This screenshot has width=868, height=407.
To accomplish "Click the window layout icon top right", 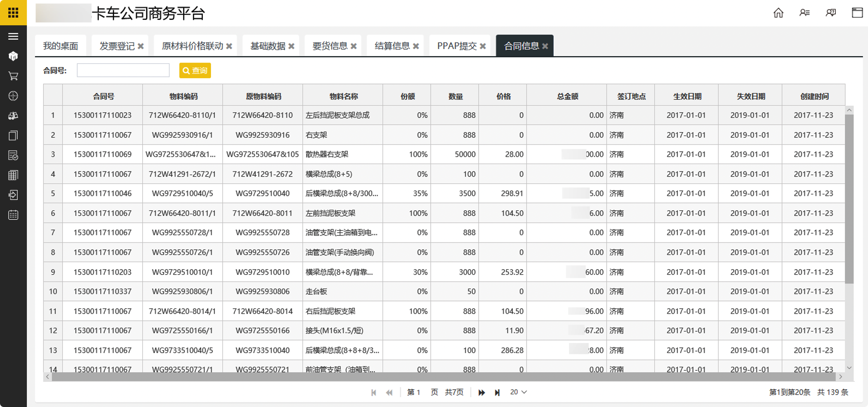I will (857, 13).
